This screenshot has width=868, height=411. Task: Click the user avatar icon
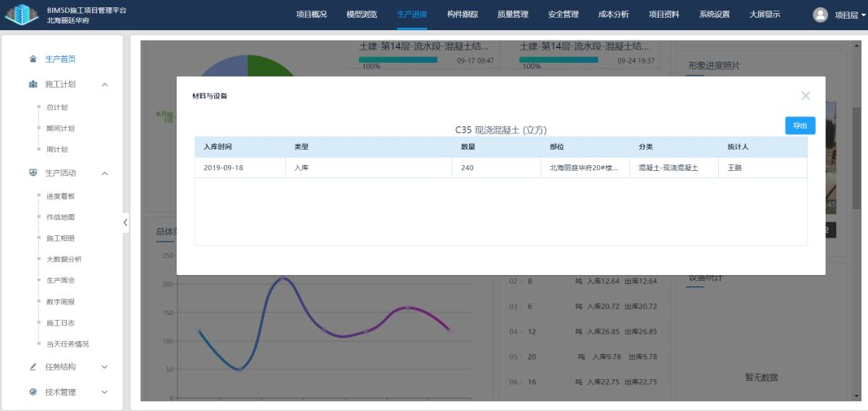point(820,15)
